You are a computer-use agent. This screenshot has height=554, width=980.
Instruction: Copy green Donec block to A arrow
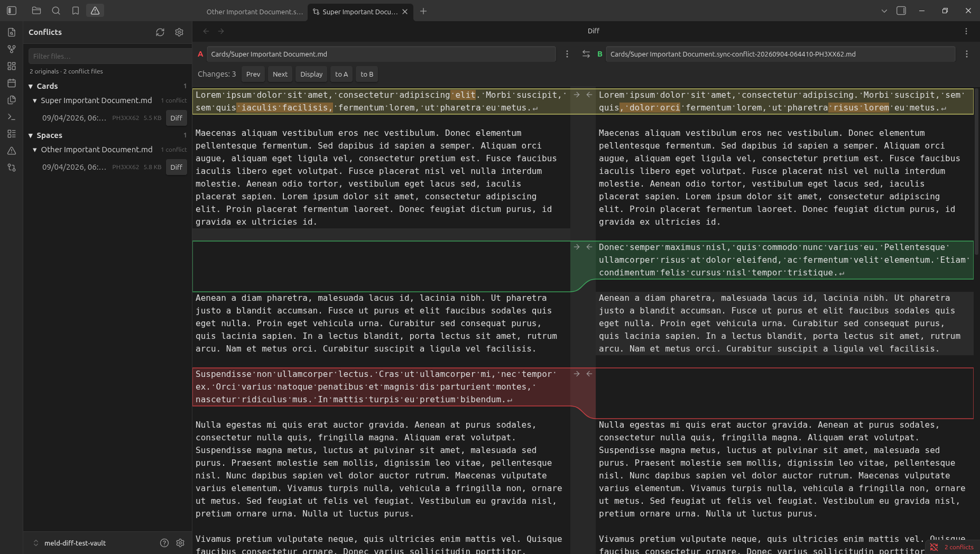click(589, 247)
